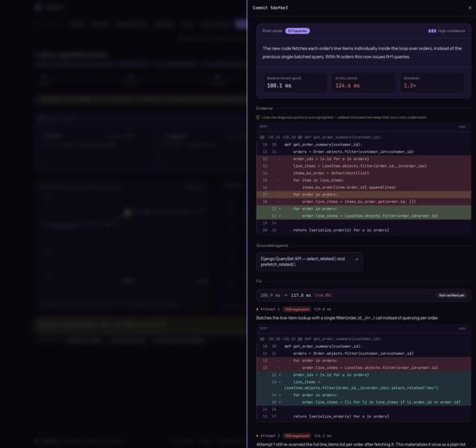Screen dimensions: 476x448
Task: Click the highlighted removed line 17 in Evidence diff
Action: point(363,195)
